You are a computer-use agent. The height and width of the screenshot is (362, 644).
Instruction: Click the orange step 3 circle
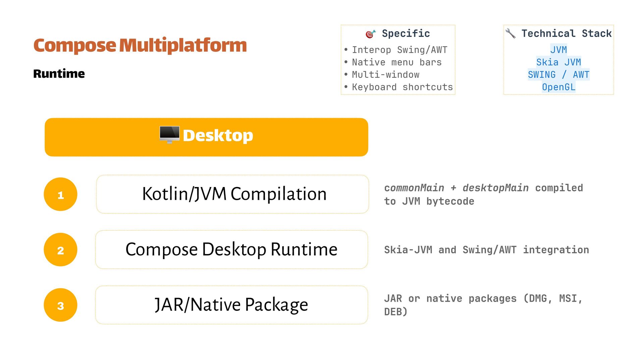[x=60, y=305]
